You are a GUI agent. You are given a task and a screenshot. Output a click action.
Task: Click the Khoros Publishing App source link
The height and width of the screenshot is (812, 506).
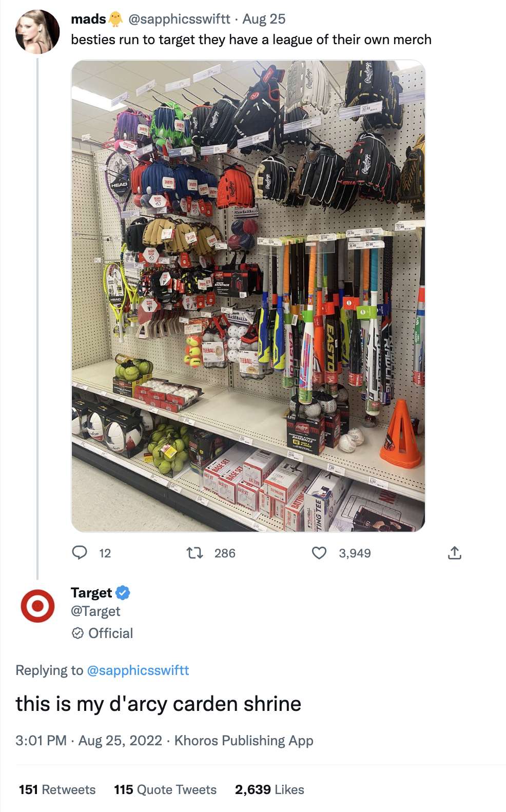pyautogui.click(x=244, y=741)
